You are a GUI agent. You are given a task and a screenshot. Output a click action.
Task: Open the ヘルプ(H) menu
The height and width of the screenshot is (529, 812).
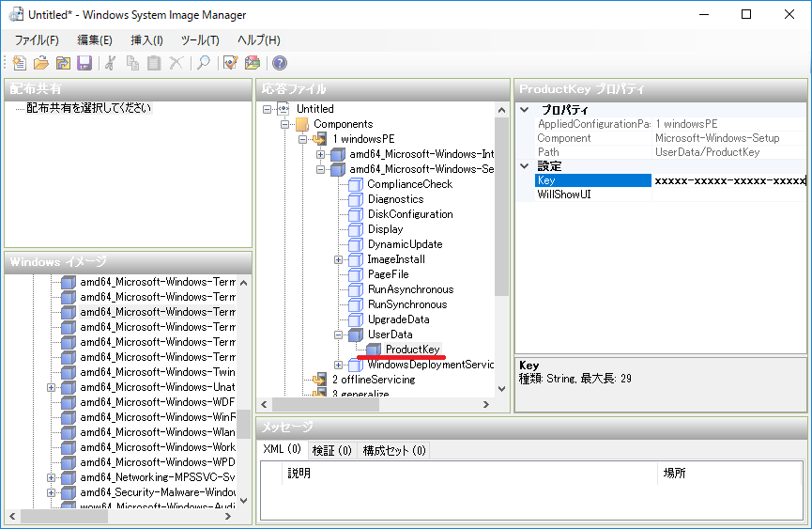click(x=258, y=39)
